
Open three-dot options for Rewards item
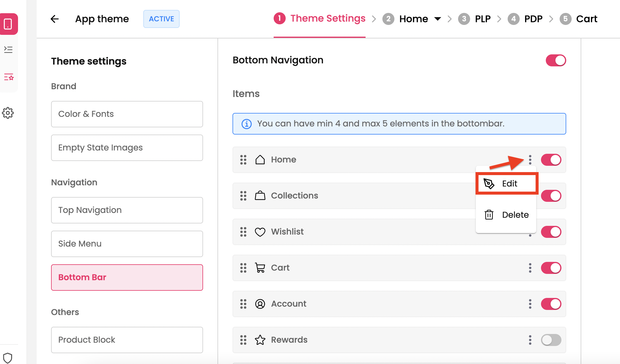point(530,340)
